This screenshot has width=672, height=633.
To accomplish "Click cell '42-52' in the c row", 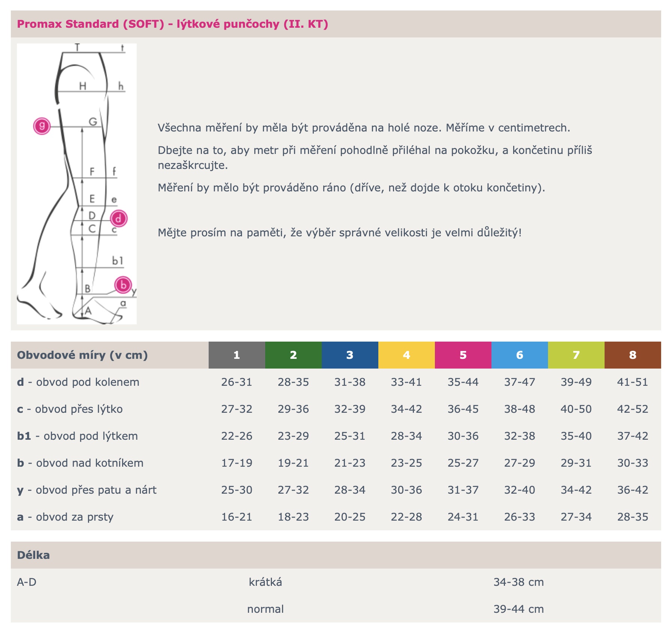I will 633,409.
